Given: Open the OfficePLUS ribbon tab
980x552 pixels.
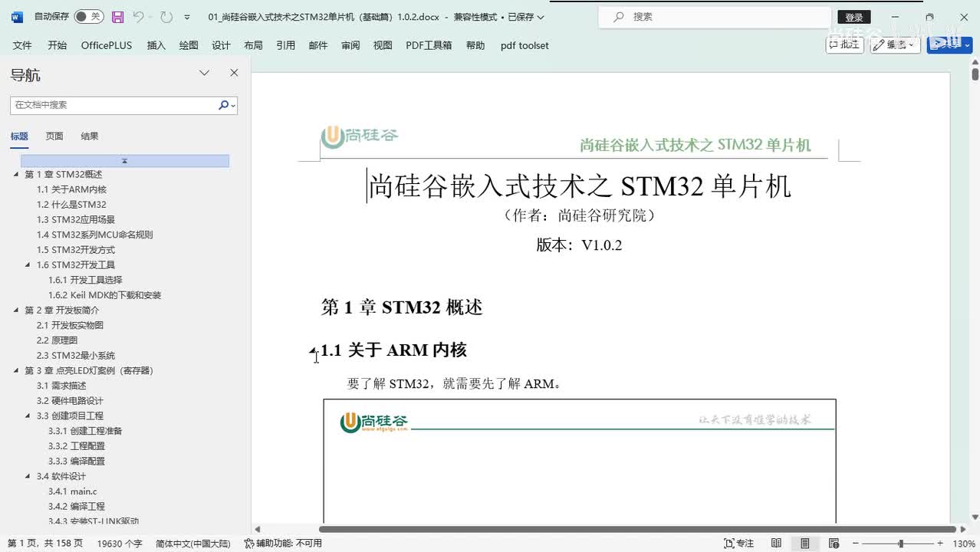Looking at the screenshot, I should [x=107, y=45].
